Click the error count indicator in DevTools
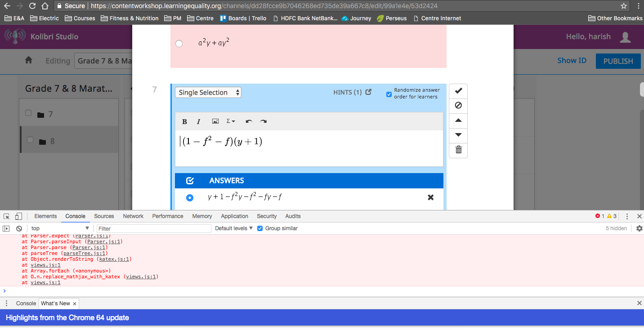This screenshot has width=644, height=330. pyautogui.click(x=600, y=216)
